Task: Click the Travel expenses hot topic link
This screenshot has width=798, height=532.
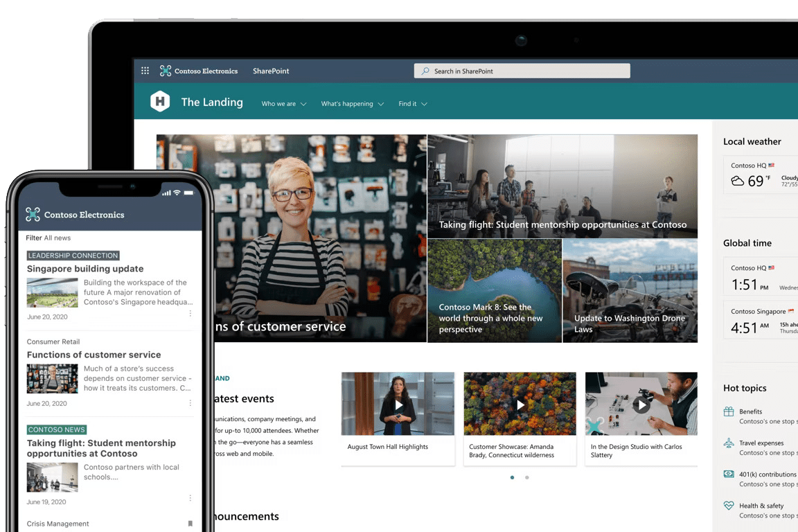Action: (761, 443)
